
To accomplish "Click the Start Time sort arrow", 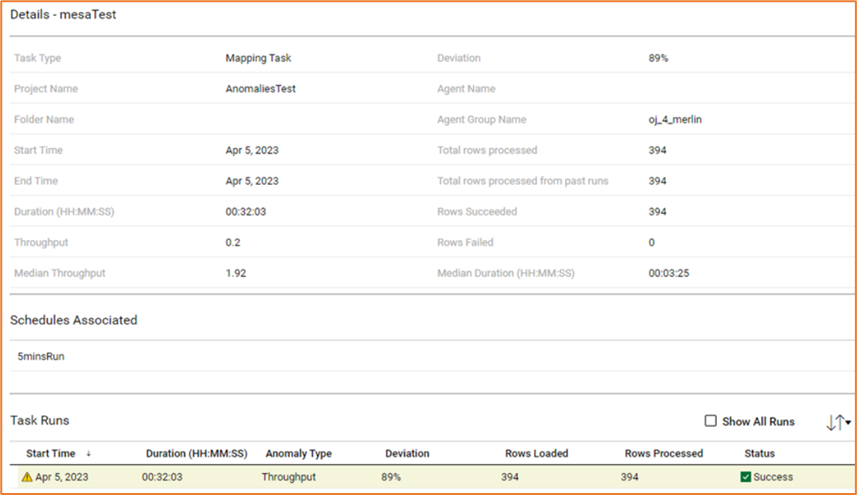I will tap(88, 454).
